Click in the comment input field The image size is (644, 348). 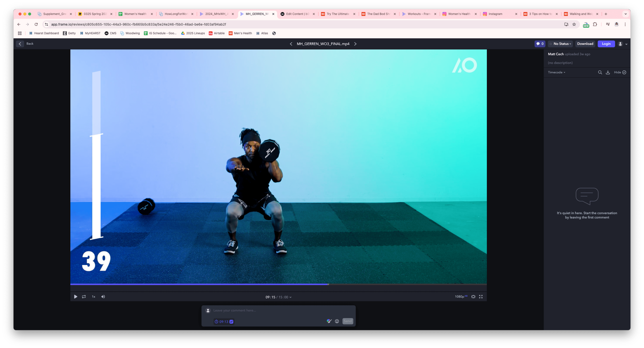(x=278, y=310)
